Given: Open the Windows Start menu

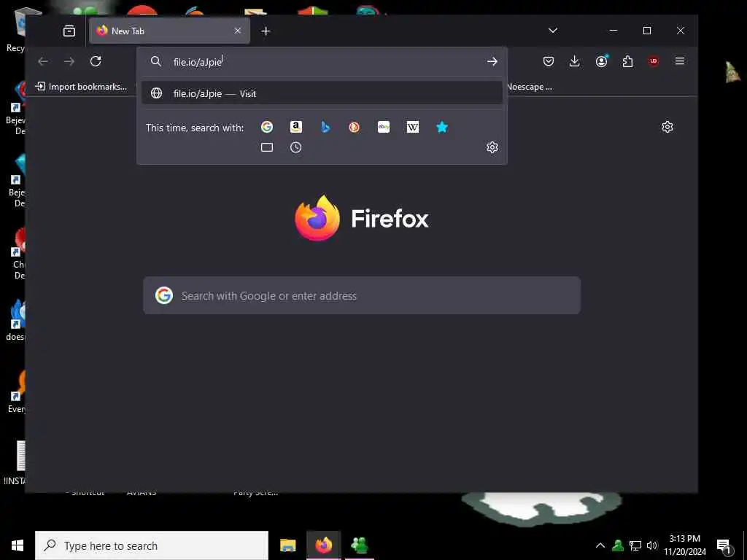Looking at the screenshot, I should coord(18,545).
